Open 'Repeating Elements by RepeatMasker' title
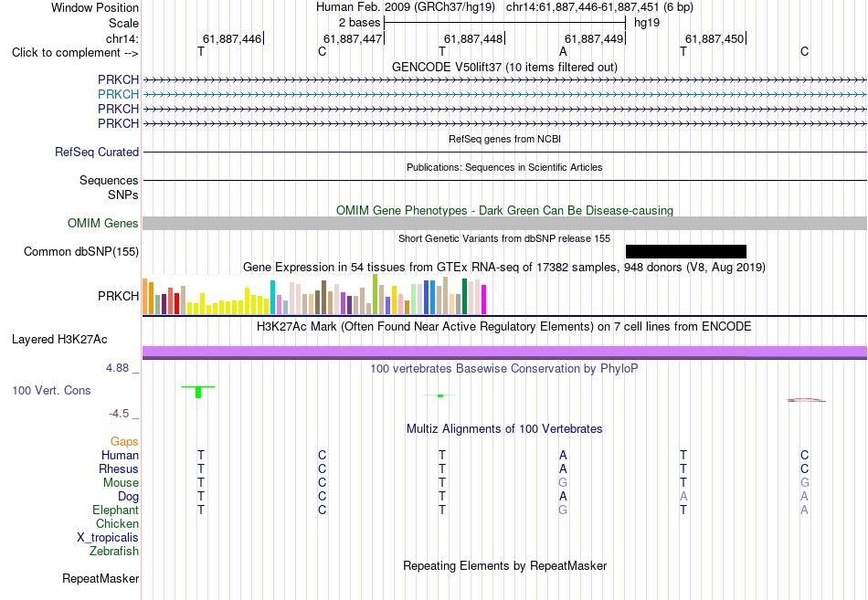 pyautogui.click(x=504, y=565)
